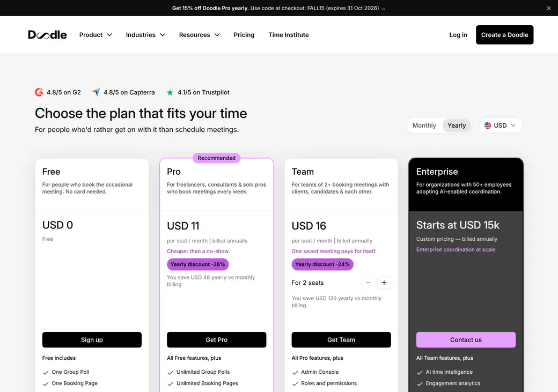Click checkmark beside Roles and permissions
This screenshot has width=558, height=392.
(x=295, y=384)
